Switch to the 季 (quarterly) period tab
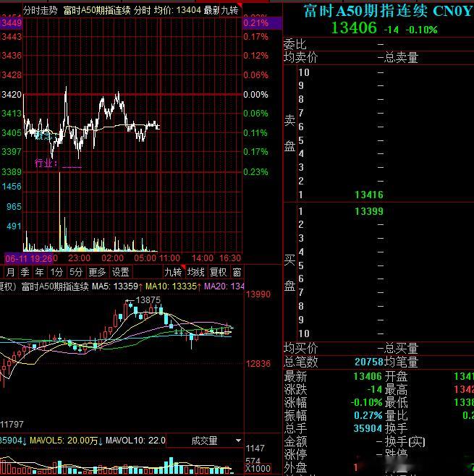This screenshot has width=474, height=476. coord(25,272)
